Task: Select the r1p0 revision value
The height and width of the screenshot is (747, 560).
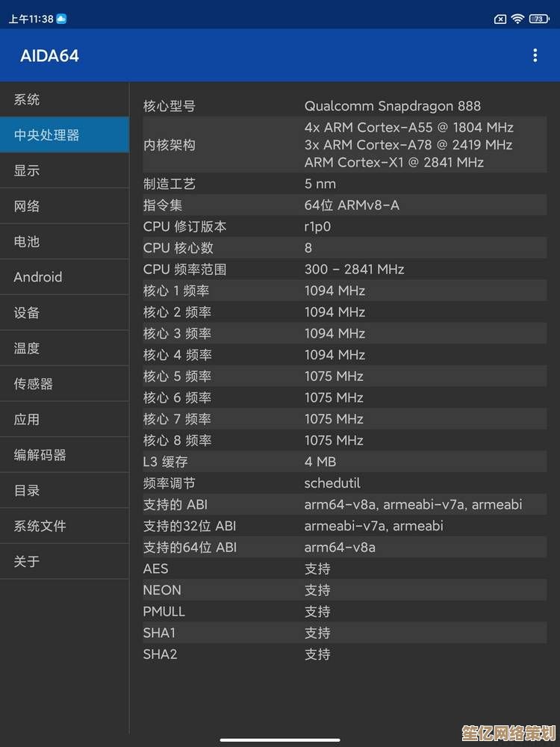Action: click(x=317, y=227)
